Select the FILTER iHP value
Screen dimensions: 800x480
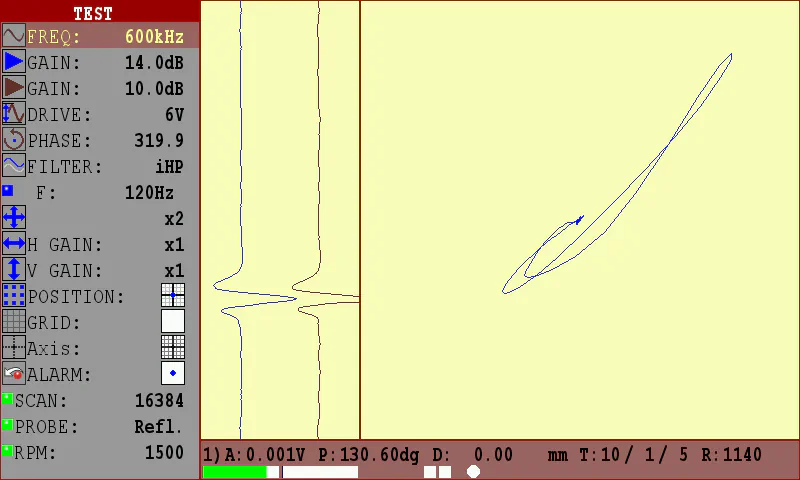169,167
